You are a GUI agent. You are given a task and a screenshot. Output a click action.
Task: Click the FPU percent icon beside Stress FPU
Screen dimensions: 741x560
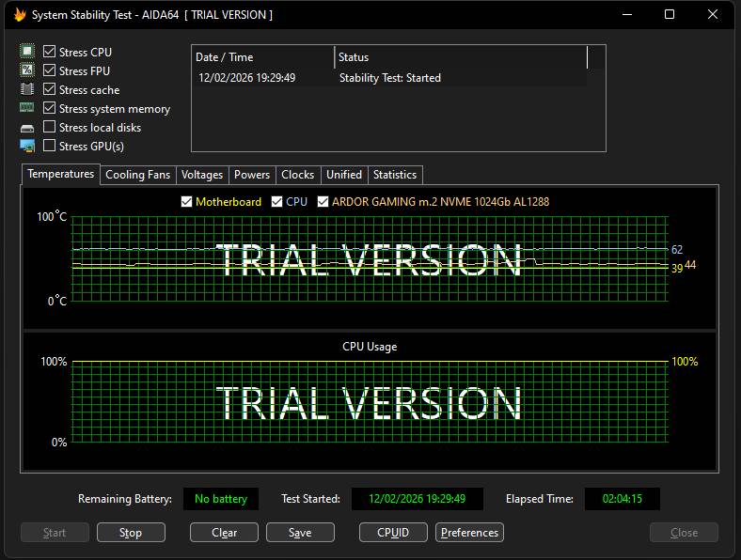coord(27,70)
